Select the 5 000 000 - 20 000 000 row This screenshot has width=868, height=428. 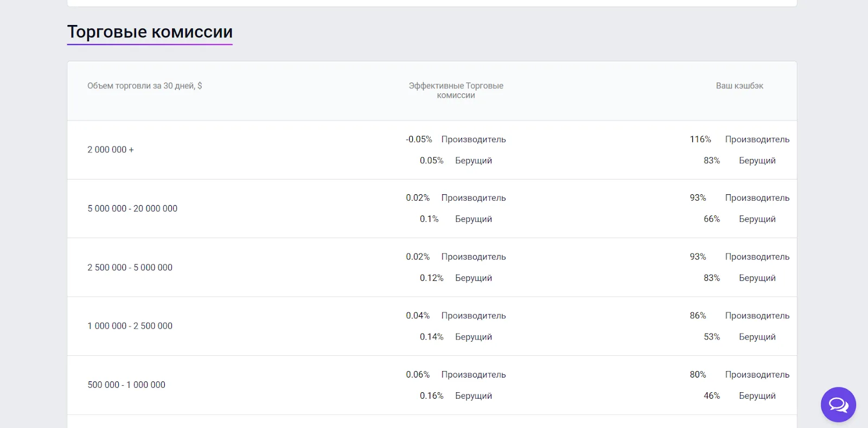pos(432,208)
